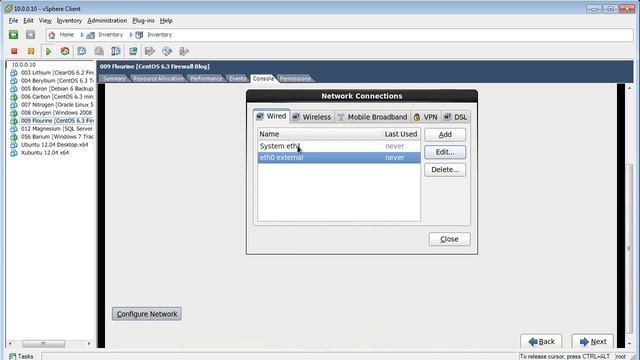Click the 003 Lithium VM icon
The width and height of the screenshot is (640, 360).
[x=14, y=73]
